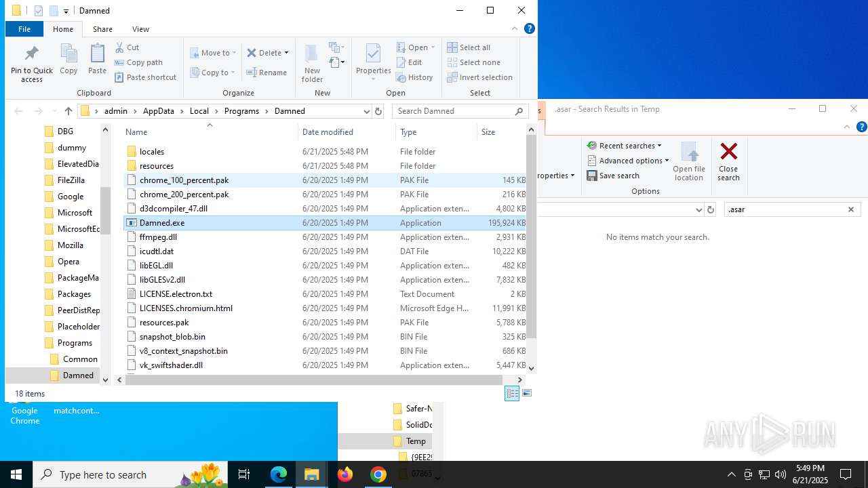Image resolution: width=868 pixels, height=488 pixels.
Task: Select the resources folder row
Action: tap(325, 166)
